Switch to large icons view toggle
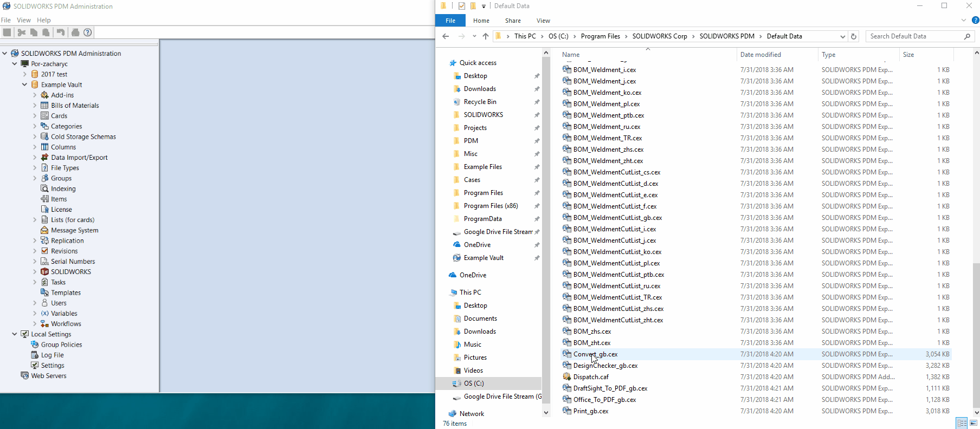The width and height of the screenshot is (980, 429). coord(973,423)
